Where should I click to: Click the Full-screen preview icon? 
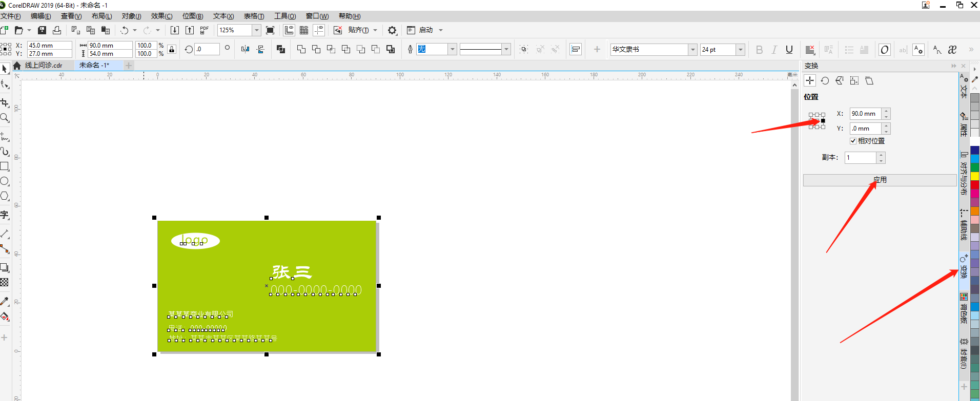[x=270, y=30]
